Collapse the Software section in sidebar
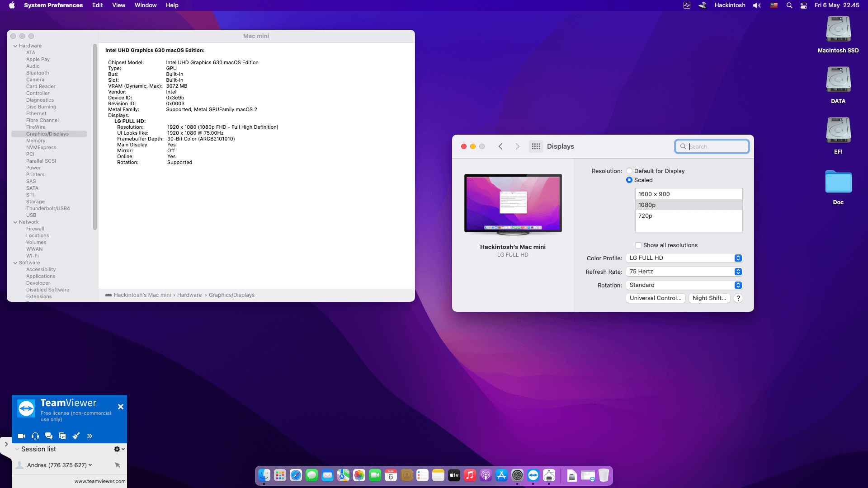Screen dimensions: 868x488 (15, 263)
